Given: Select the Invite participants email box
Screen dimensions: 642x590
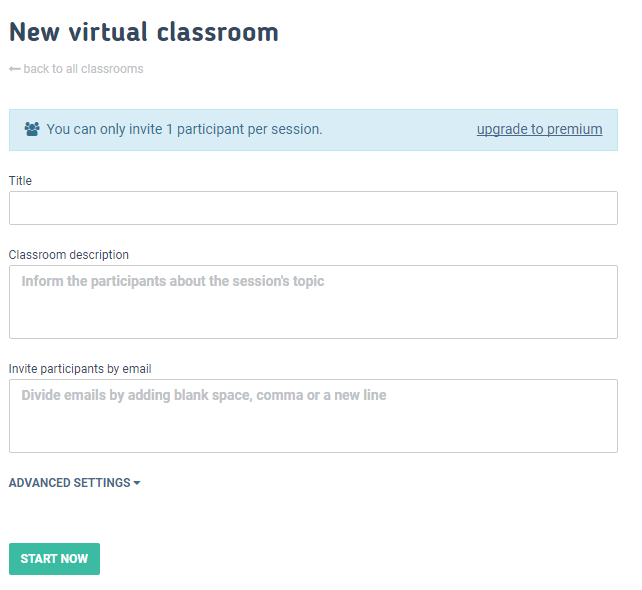Looking at the screenshot, I should click(x=313, y=416).
